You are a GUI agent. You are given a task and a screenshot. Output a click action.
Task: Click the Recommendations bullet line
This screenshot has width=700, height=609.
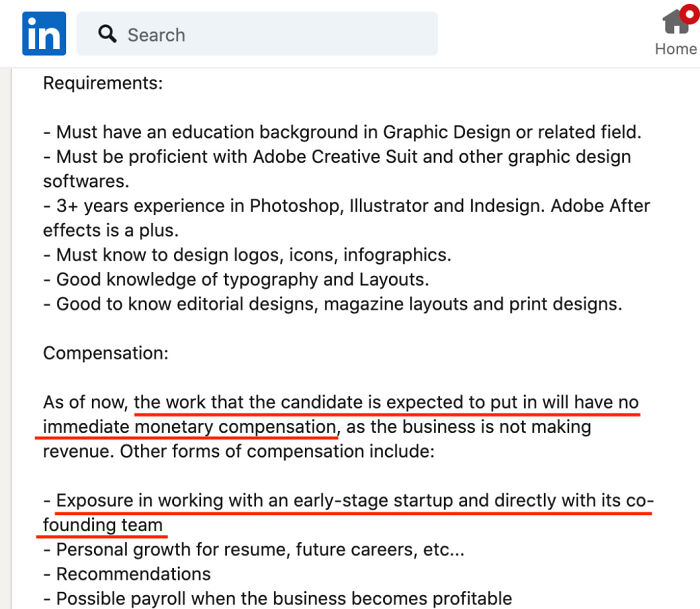(127, 574)
